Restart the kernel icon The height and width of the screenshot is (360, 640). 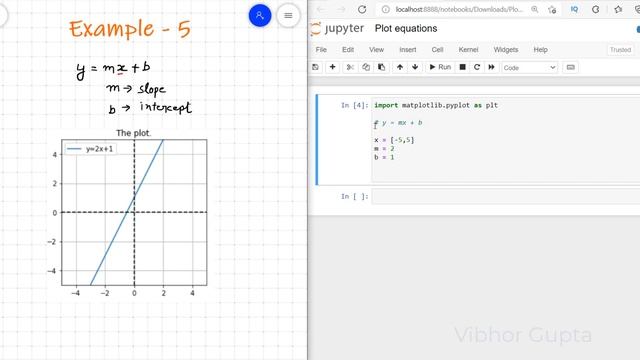[x=477, y=67]
